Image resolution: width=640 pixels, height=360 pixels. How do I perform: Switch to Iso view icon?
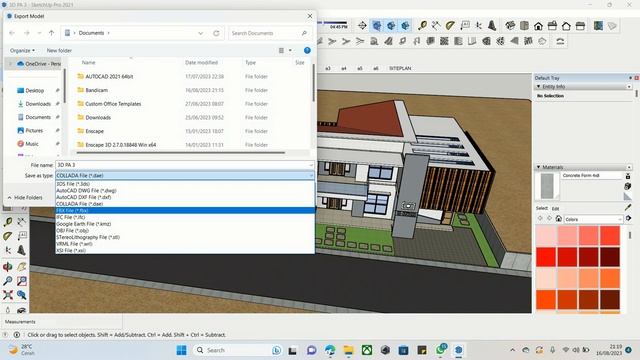coord(510,26)
